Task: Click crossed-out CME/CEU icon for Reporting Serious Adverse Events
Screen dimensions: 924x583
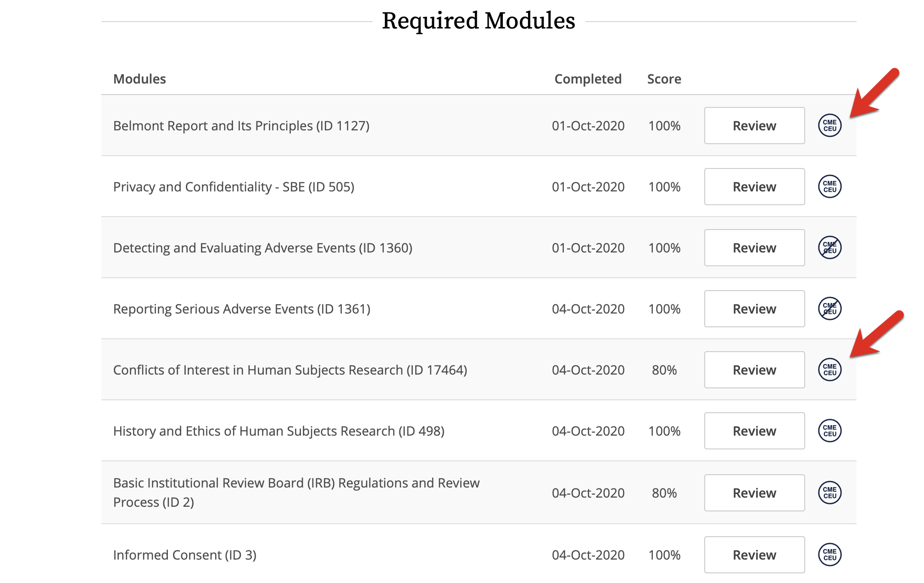Action: [x=830, y=309]
